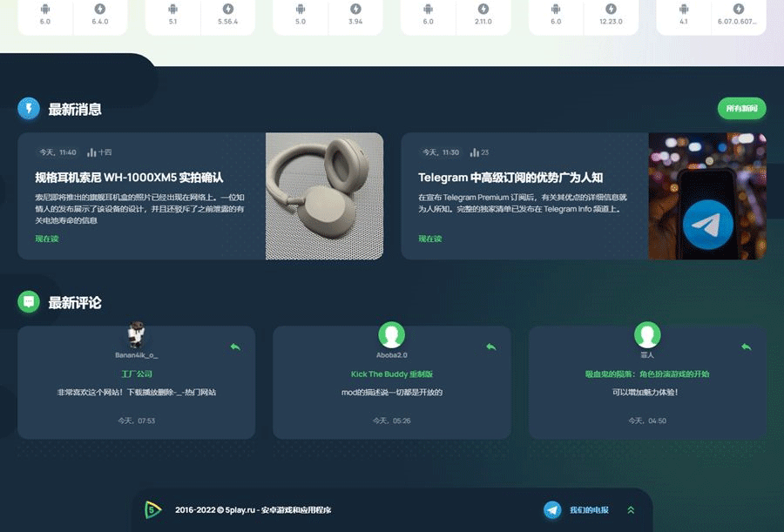The width and height of the screenshot is (784, 532).
Task: Click the Android icon above version 6.0 in first card
Action: pyautogui.click(x=45, y=9)
